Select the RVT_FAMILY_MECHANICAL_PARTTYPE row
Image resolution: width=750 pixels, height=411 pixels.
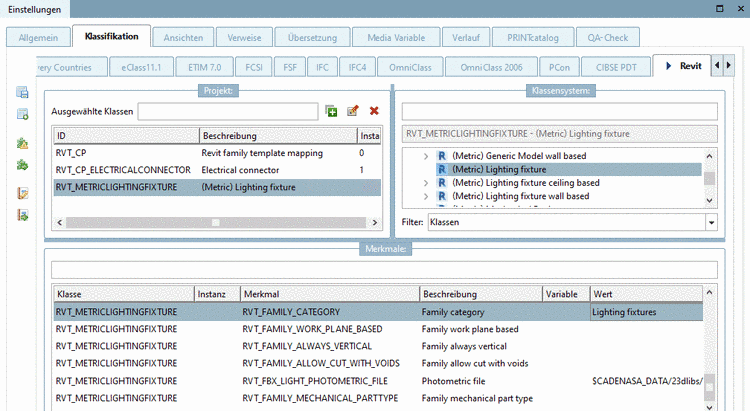[x=378, y=399]
